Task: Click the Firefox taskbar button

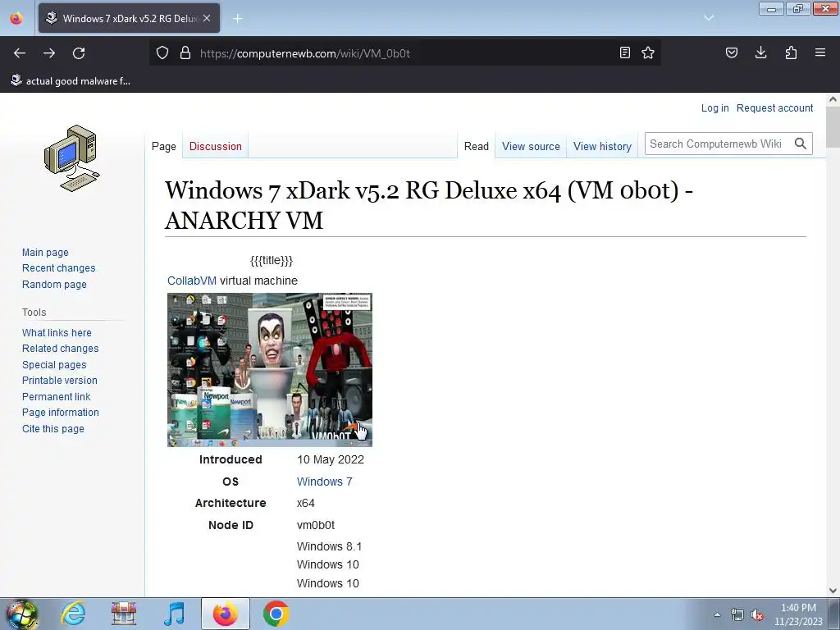Action: [226, 614]
